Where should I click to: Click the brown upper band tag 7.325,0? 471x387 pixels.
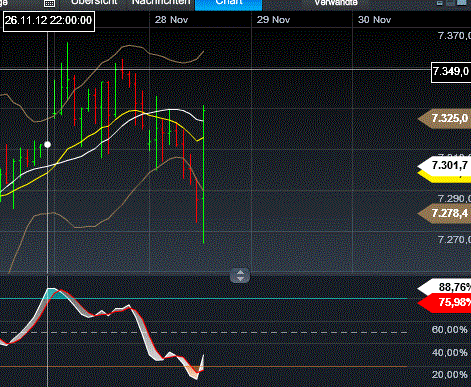444,119
